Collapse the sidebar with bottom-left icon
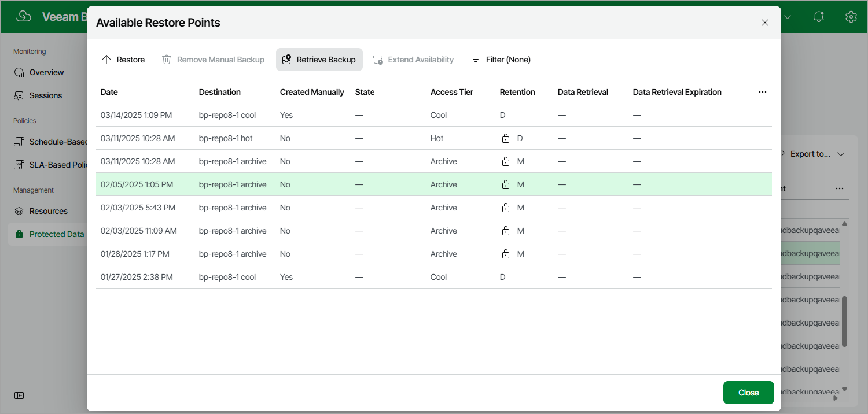The image size is (868, 414). 19,395
